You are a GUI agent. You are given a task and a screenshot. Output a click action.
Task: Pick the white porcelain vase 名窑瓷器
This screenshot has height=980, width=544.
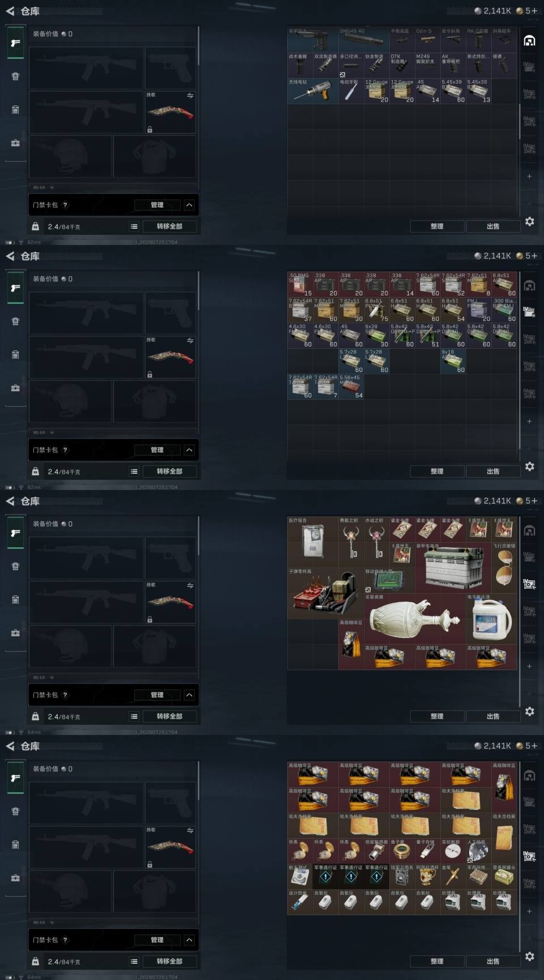click(x=415, y=619)
